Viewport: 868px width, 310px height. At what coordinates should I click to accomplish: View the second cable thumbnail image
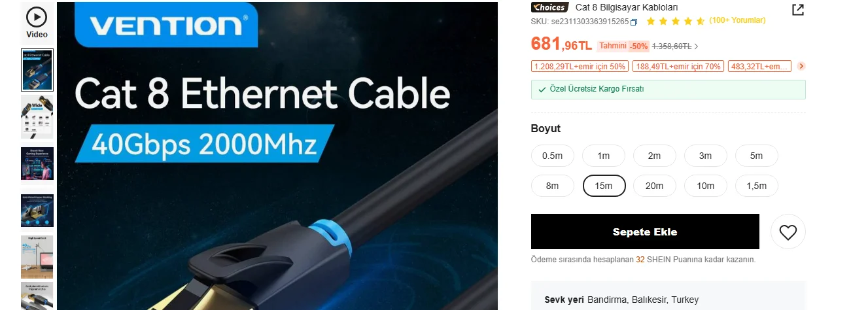tap(37, 70)
